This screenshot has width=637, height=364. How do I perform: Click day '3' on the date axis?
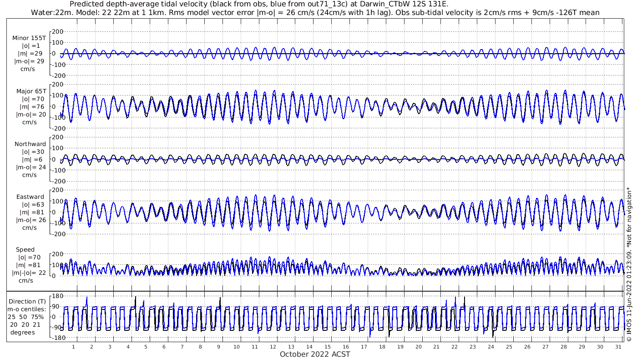click(x=110, y=347)
